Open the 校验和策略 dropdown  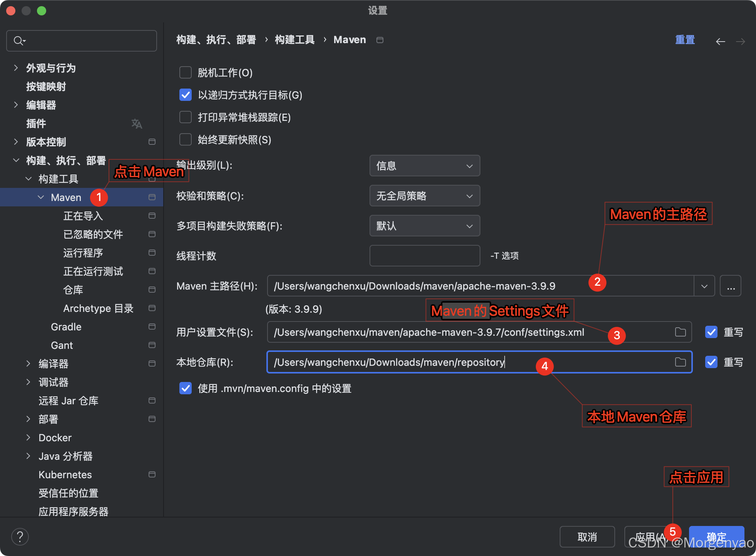tap(424, 196)
